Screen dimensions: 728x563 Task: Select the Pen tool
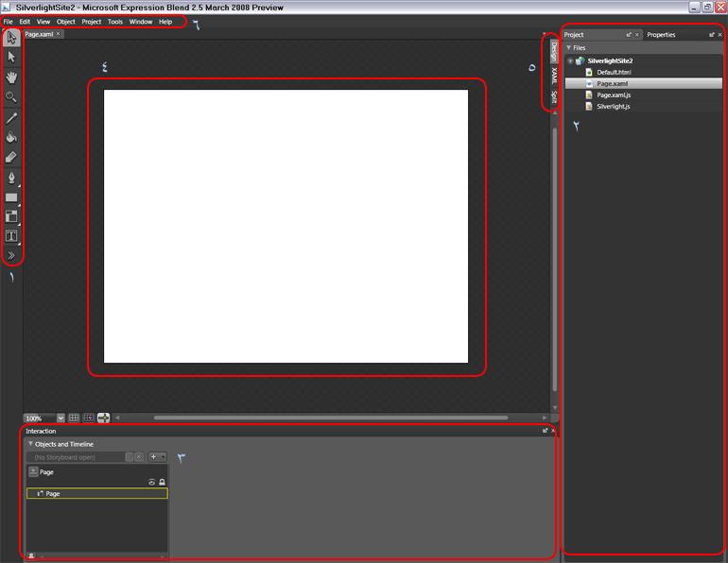coord(11,178)
